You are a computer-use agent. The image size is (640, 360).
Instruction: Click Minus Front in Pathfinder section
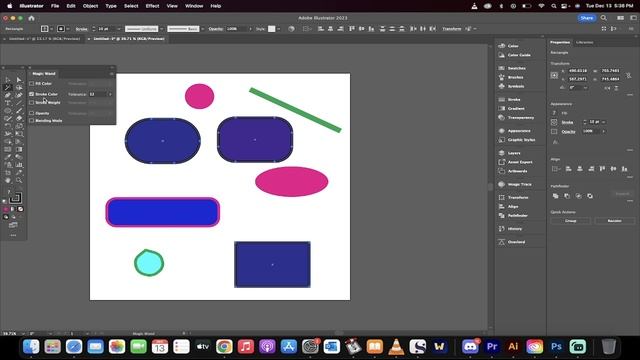567,196
